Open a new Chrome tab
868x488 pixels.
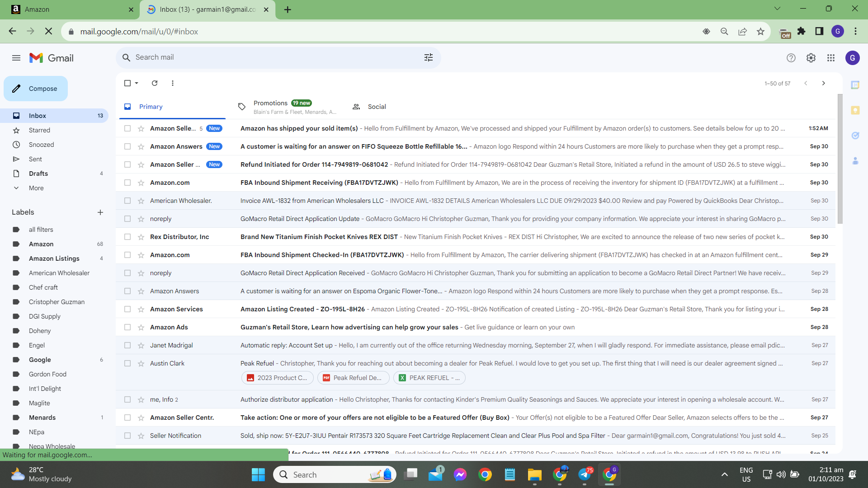[x=288, y=9]
